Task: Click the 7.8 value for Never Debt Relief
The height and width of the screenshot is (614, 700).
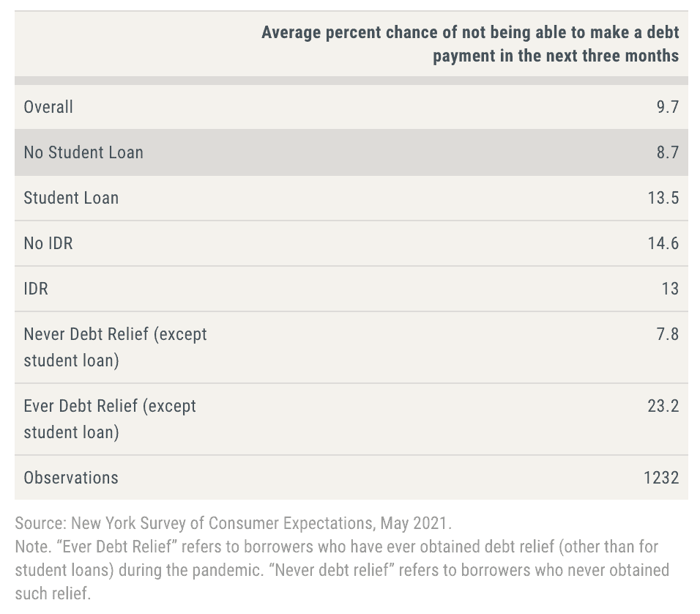Action: [x=668, y=334]
